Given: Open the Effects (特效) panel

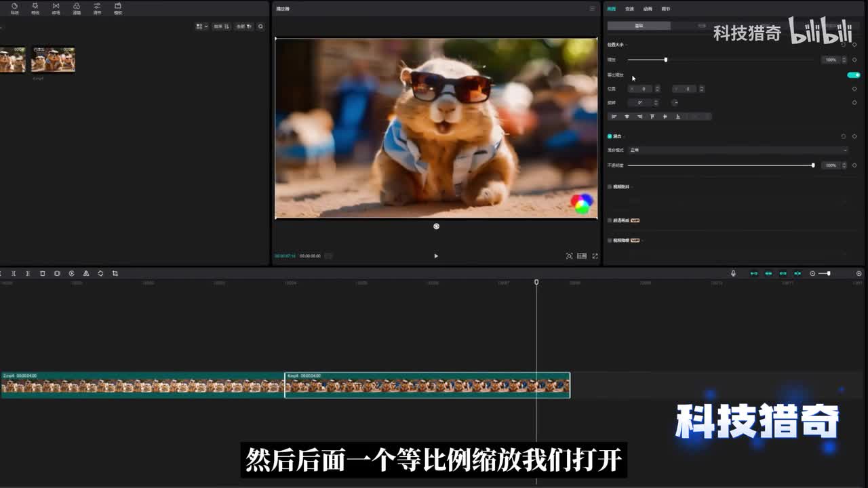Looking at the screenshot, I should tap(35, 8).
